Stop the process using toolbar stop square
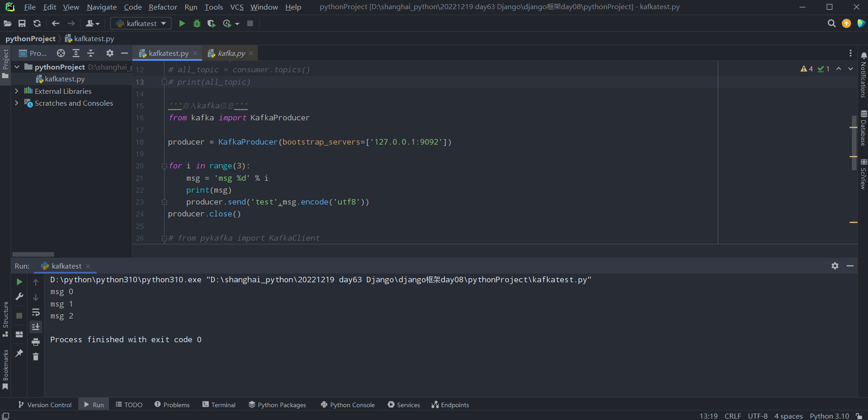The height and width of the screenshot is (420, 868). 250,23
